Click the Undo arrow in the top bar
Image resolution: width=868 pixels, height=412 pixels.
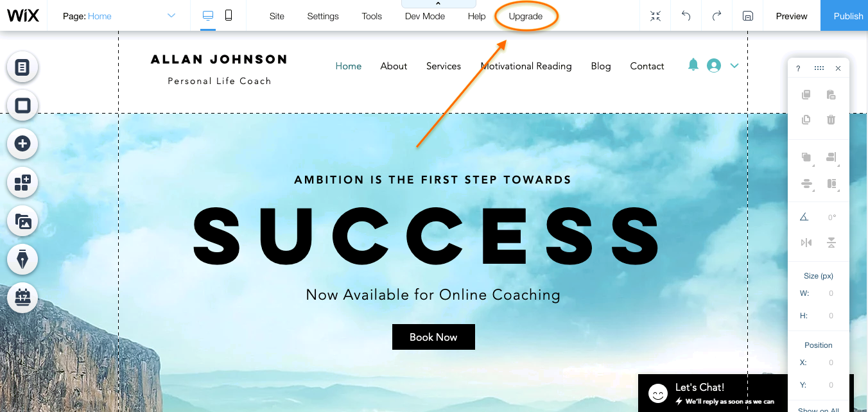pyautogui.click(x=686, y=16)
